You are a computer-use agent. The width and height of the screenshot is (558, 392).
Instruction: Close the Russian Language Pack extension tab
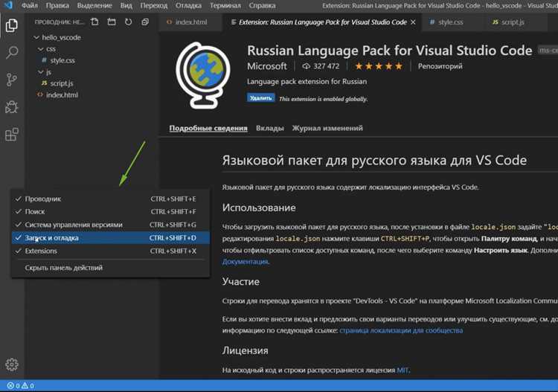click(413, 22)
